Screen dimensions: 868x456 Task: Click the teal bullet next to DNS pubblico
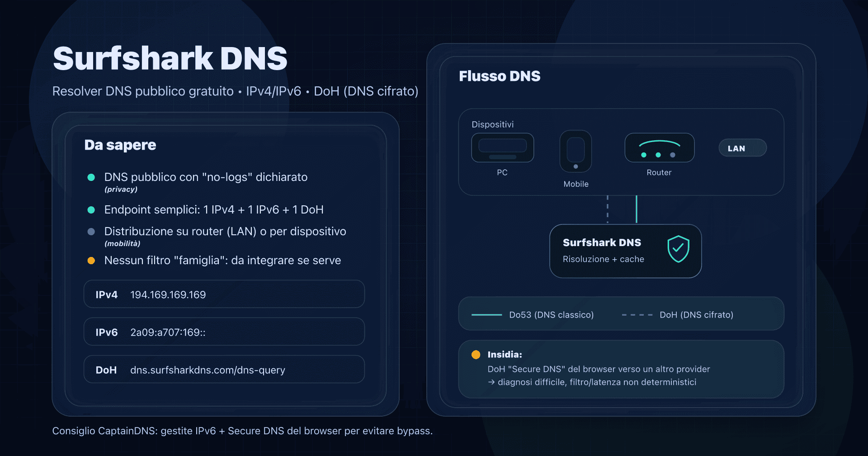pyautogui.click(x=91, y=177)
